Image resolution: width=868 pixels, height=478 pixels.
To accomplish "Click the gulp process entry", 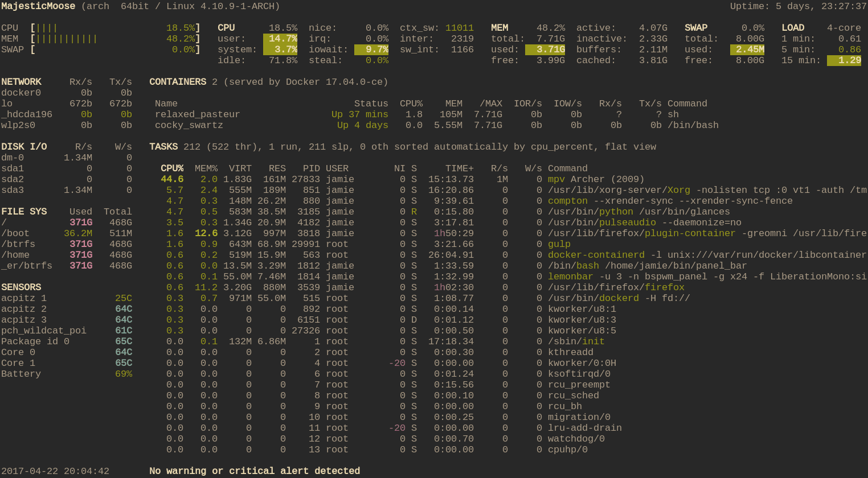I will point(559,244).
